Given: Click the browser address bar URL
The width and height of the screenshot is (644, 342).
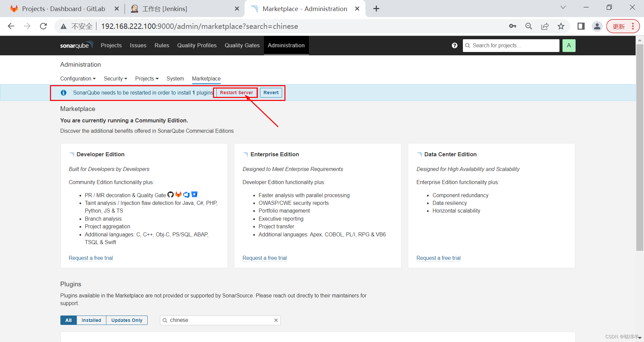Looking at the screenshot, I should pos(200,26).
